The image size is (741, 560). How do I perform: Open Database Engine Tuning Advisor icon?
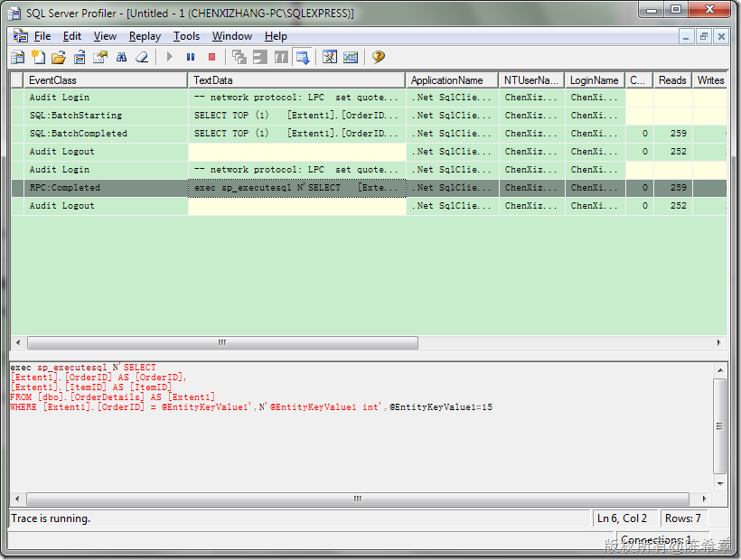click(x=330, y=58)
